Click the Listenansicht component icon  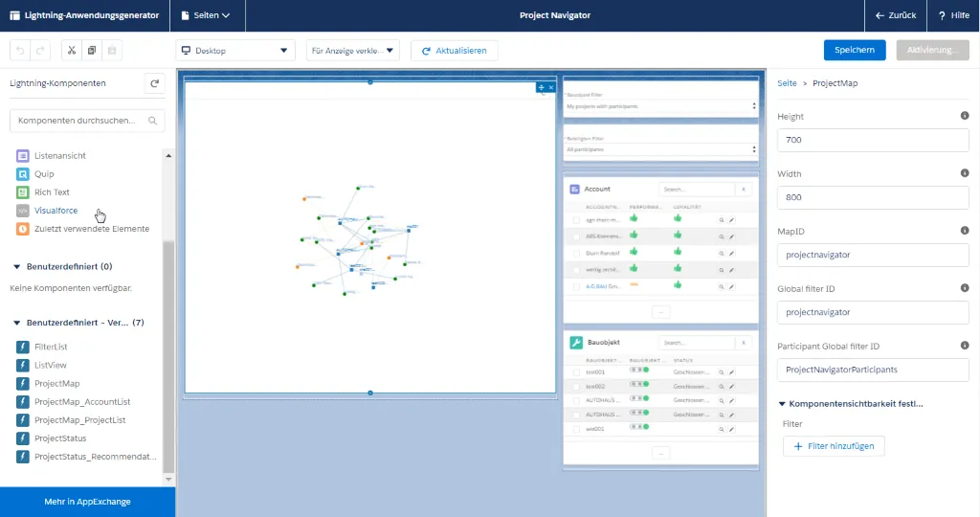[23, 156]
